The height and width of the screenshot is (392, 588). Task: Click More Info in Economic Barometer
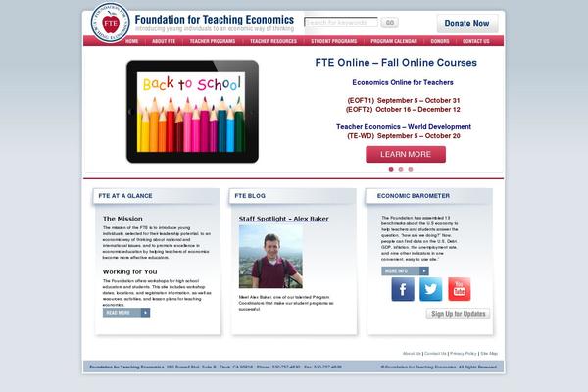pyautogui.click(x=405, y=270)
